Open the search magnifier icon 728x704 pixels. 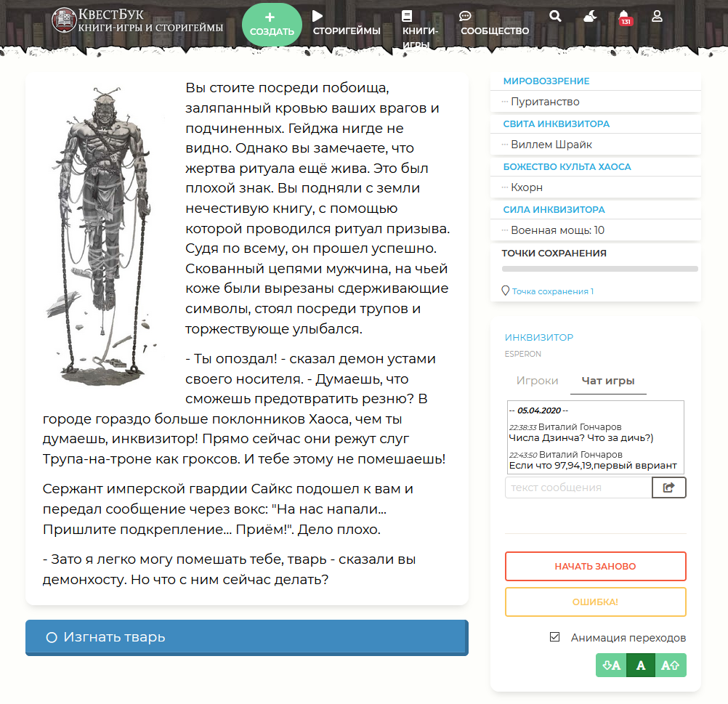coord(555,16)
